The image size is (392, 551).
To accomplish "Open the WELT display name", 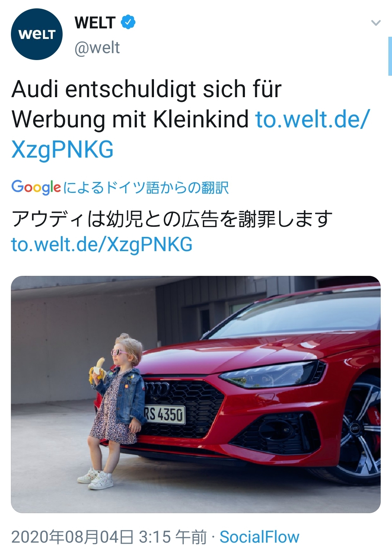I will (x=95, y=23).
